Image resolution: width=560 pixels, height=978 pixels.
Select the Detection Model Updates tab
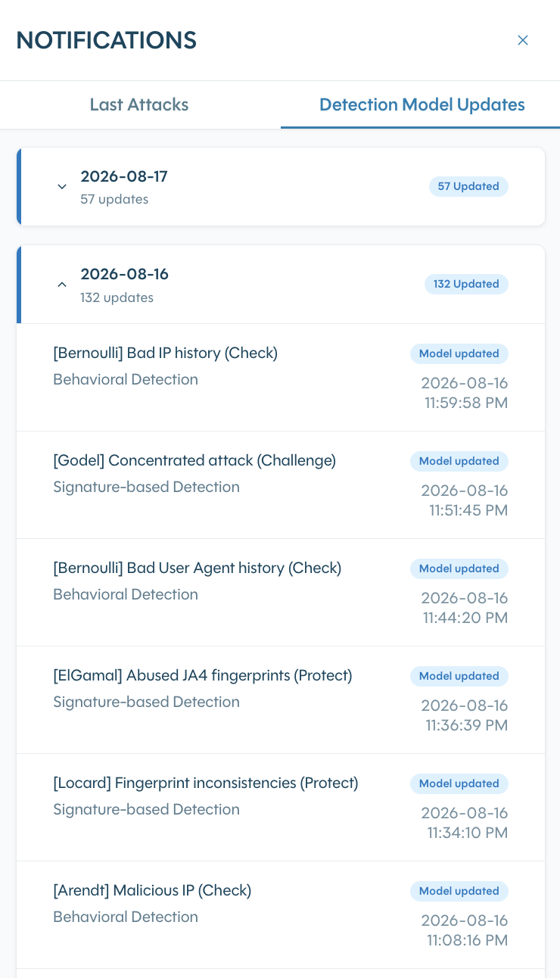[x=422, y=105]
